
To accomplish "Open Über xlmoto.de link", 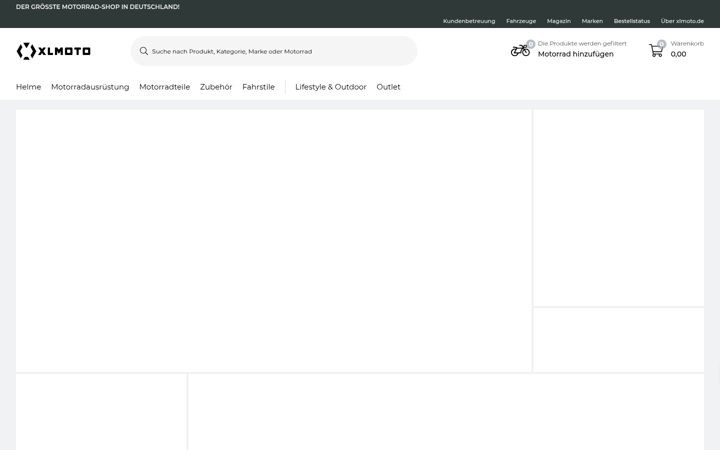I will coord(682,21).
